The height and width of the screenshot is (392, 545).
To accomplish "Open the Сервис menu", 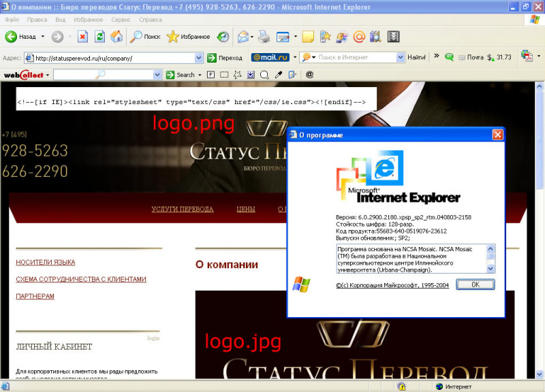I will pos(121,20).
